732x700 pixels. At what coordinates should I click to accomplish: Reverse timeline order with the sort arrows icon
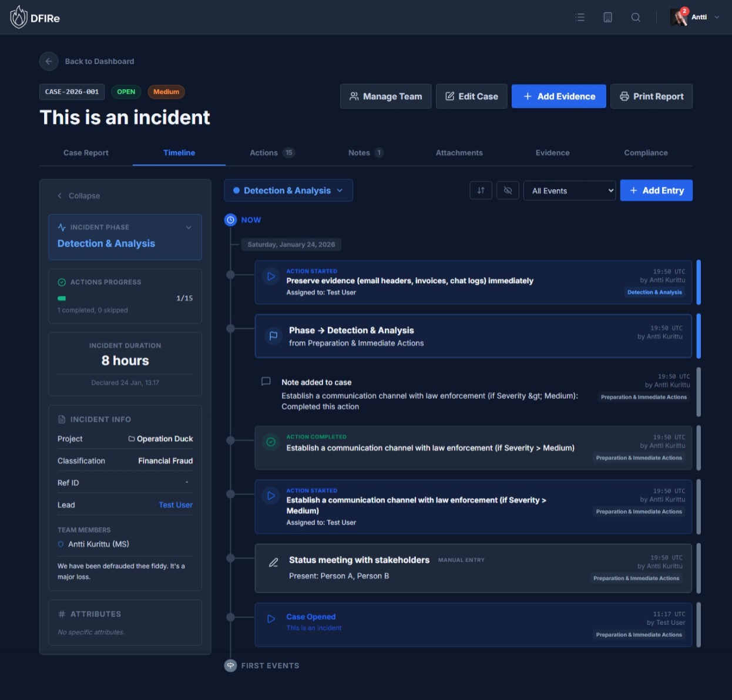point(481,190)
